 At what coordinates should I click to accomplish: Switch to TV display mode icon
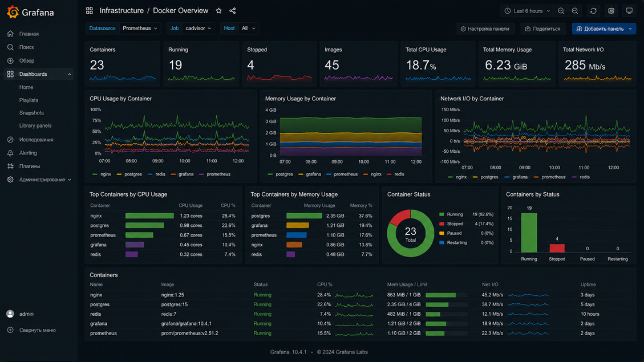(629, 11)
